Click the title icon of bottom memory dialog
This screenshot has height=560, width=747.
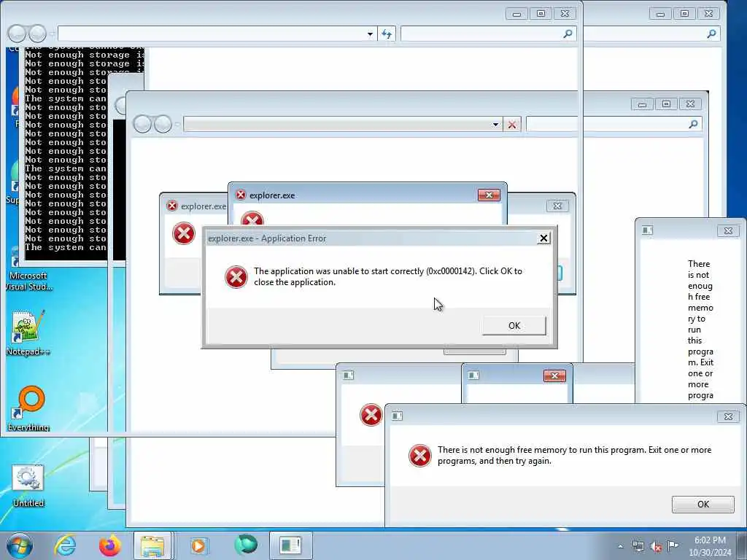coord(397,416)
